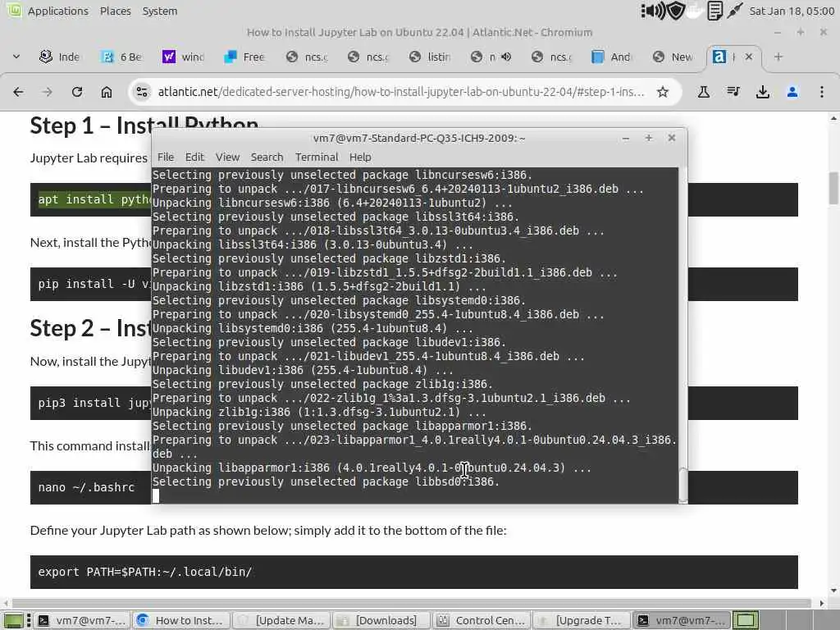
Task: Switch to the 'New' browser tab
Action: (x=674, y=57)
